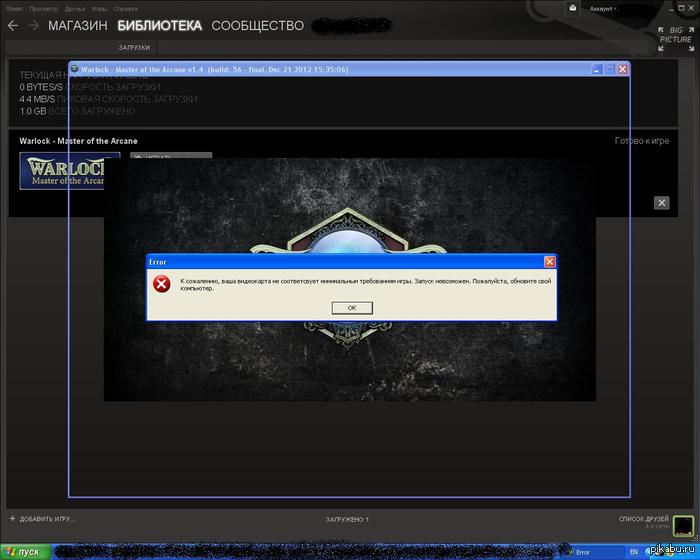This screenshot has width=700, height=560.
Task: Select the Загрузки sub-tab
Action: 135,47
